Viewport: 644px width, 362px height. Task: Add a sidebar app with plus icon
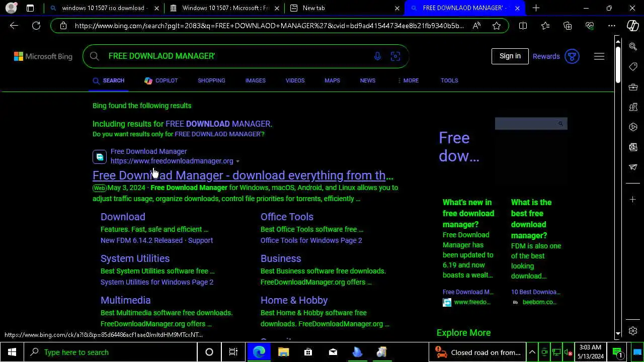633,200
